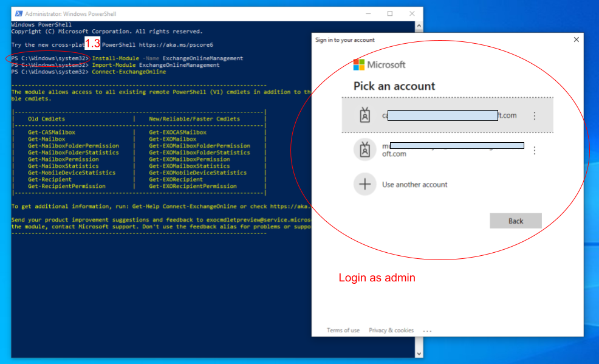Click the Microsoft logo in the sign-in dialog
Screen dimensions: 599x364
(379, 65)
